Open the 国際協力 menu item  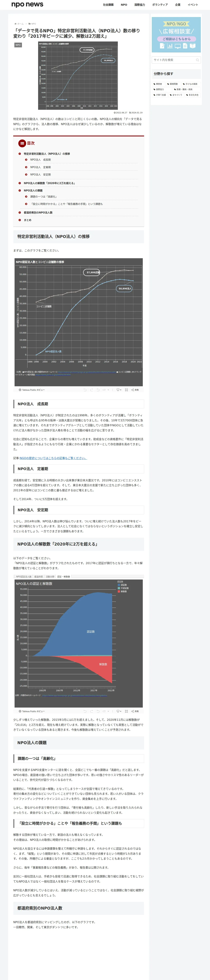140,5
